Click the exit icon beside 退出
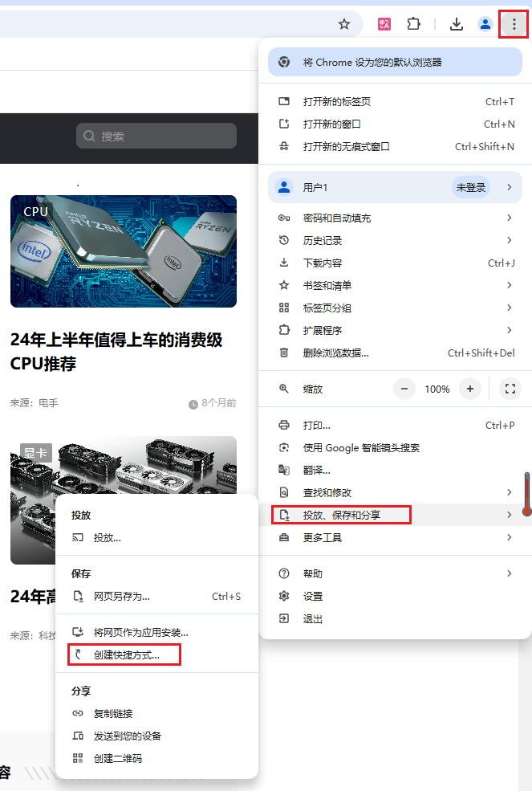532x791 pixels. coord(284,618)
